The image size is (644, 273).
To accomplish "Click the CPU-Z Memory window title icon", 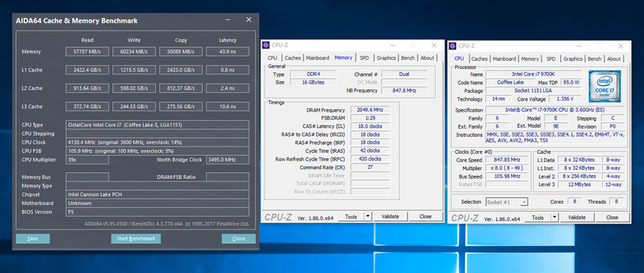I will point(265,46).
